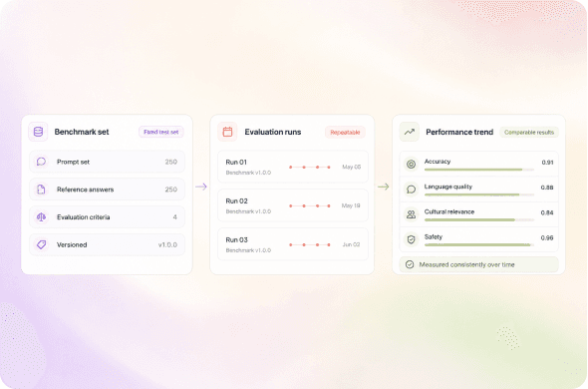Image resolution: width=588 pixels, height=389 pixels.
Task: Click the Comparable results badge
Action: click(x=529, y=133)
